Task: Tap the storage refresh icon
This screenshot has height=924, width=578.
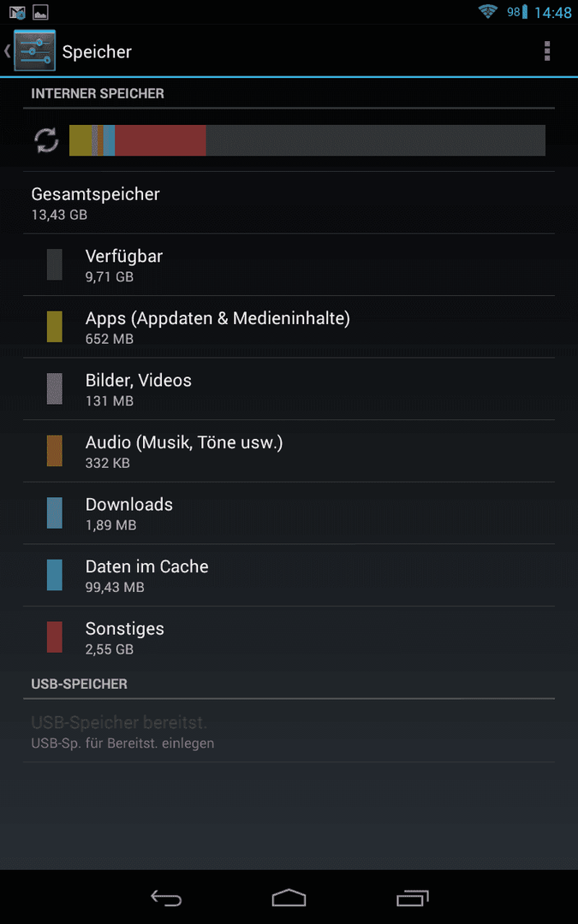Action: click(46, 140)
